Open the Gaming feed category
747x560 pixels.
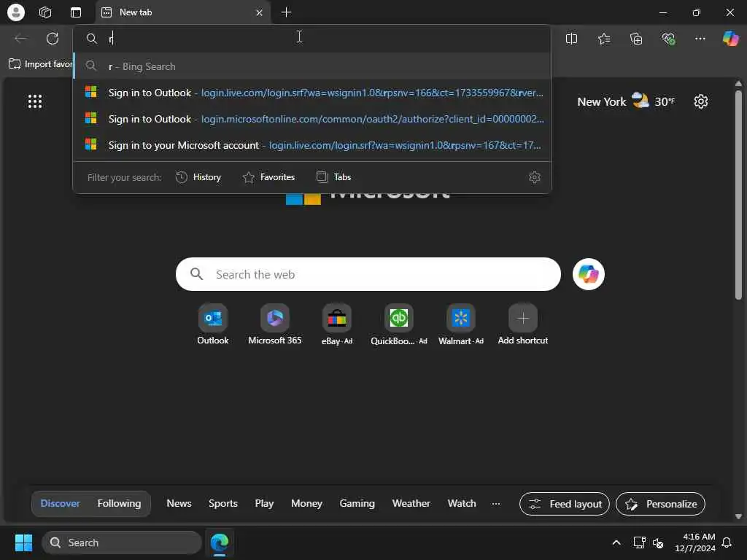pos(357,503)
